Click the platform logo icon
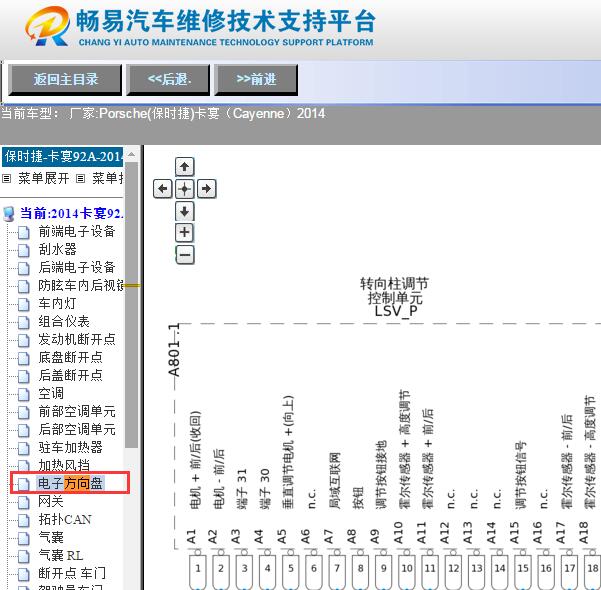The image size is (601, 590). (x=48, y=26)
